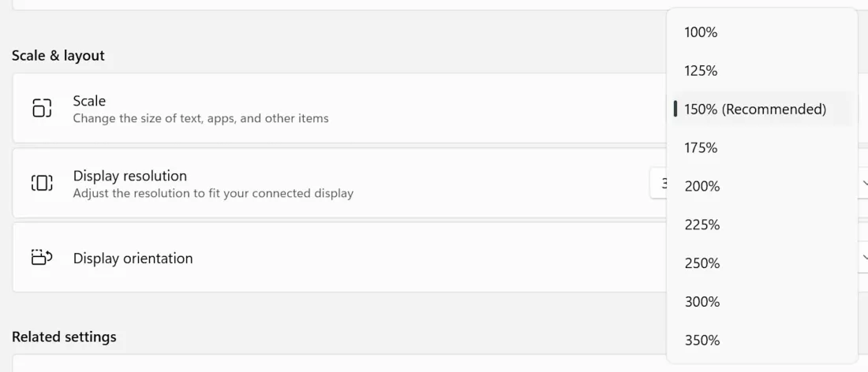868x372 pixels.
Task: Select 250% scale option
Action: coord(702,263)
